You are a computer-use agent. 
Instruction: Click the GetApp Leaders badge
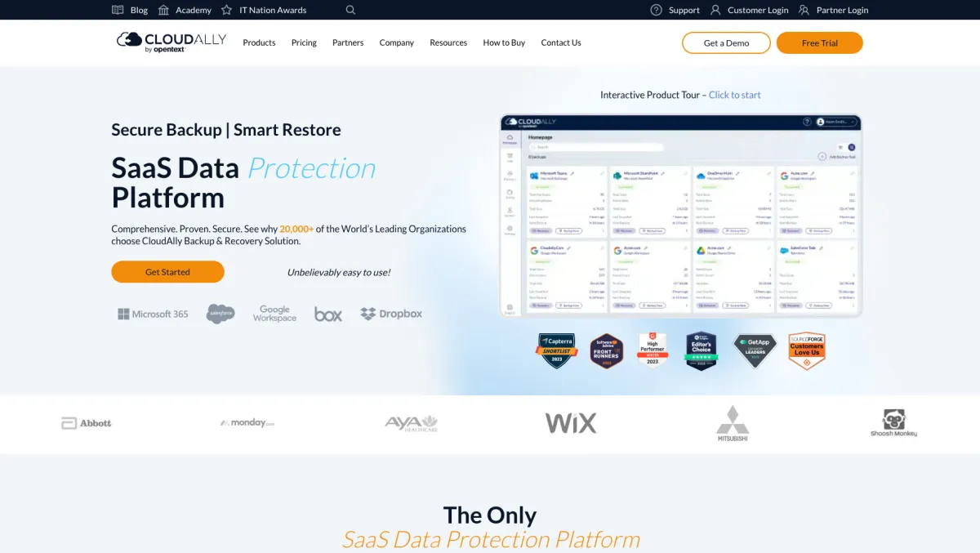pyautogui.click(x=755, y=351)
